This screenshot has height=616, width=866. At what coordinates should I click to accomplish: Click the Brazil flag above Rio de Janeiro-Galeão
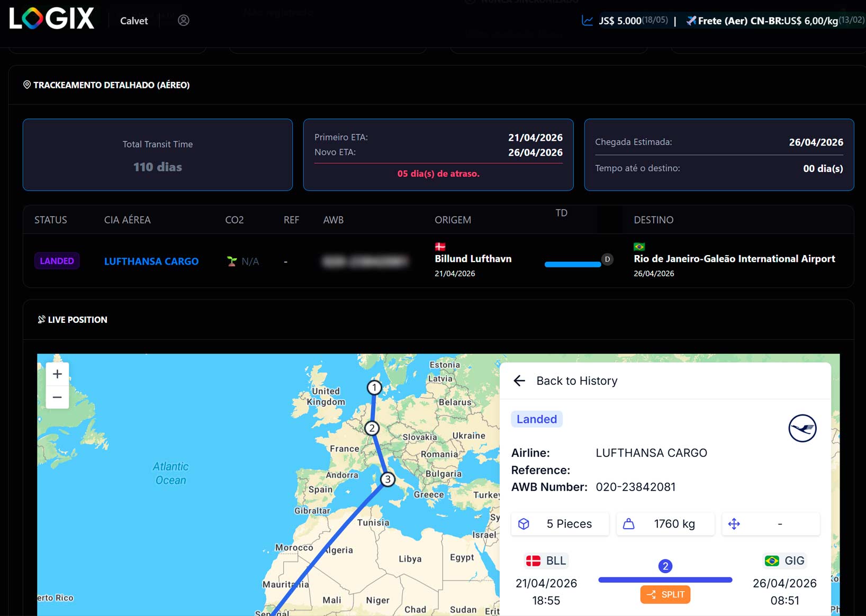pyautogui.click(x=639, y=246)
